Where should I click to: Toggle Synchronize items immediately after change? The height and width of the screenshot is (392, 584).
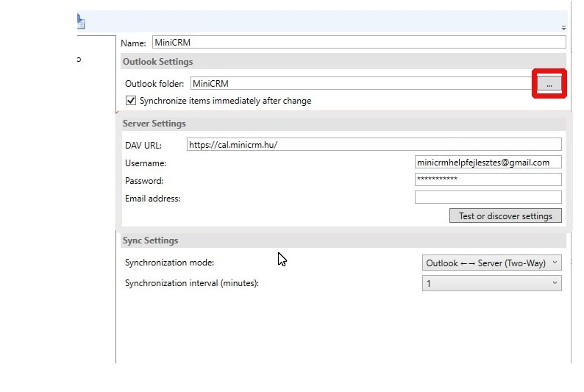131,101
